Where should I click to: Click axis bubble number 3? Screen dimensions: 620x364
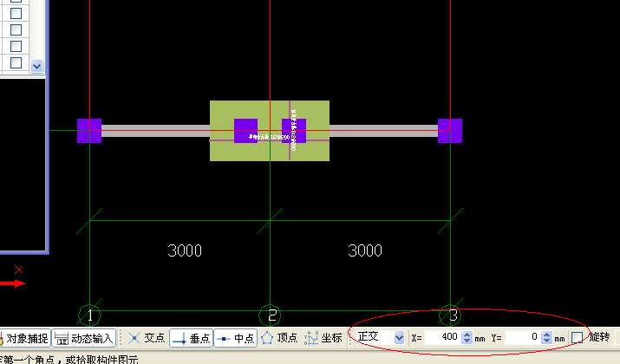(x=451, y=315)
